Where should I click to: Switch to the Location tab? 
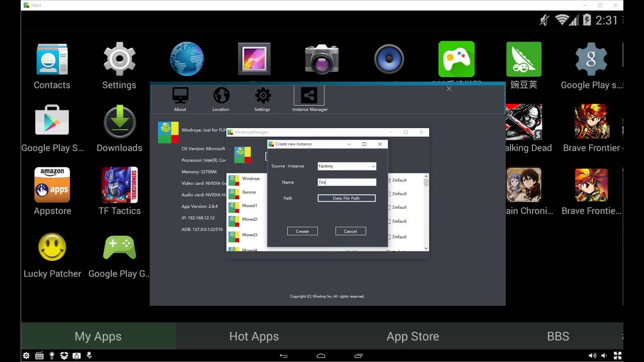(x=221, y=99)
